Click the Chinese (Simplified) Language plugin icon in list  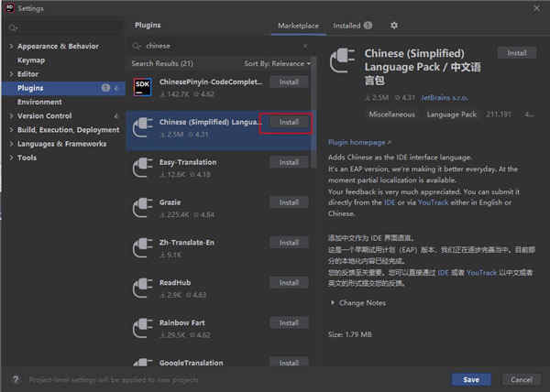(x=143, y=127)
